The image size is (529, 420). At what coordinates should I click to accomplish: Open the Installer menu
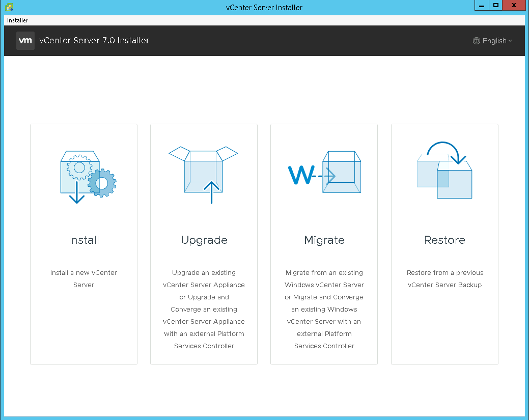18,20
